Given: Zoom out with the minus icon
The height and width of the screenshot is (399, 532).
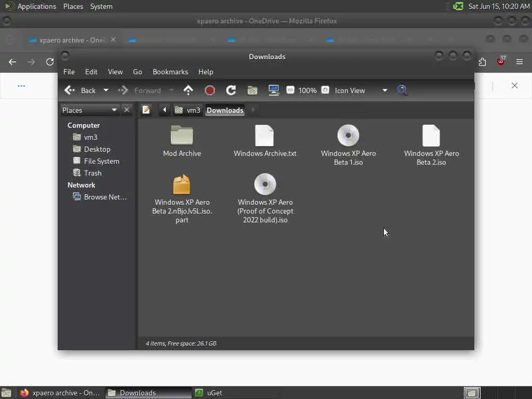Looking at the screenshot, I should pos(290,90).
